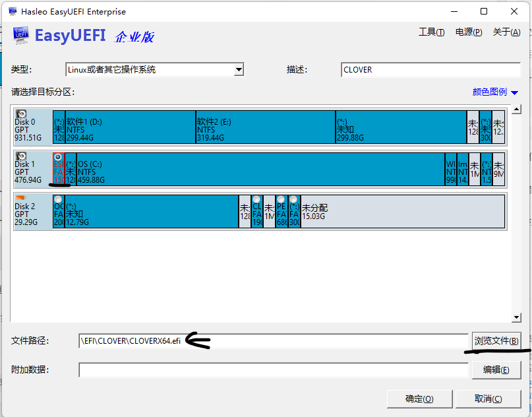This screenshot has height=417, width=532.
Task: Select the (*:) NTFS 1.5 partition on Disk 1
Action: coord(487,169)
